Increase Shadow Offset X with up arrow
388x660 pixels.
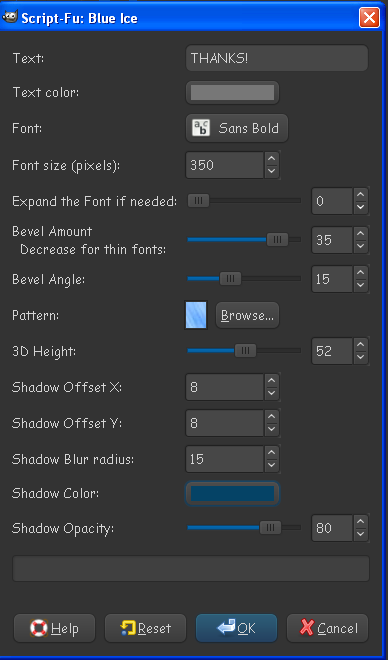coord(272,381)
